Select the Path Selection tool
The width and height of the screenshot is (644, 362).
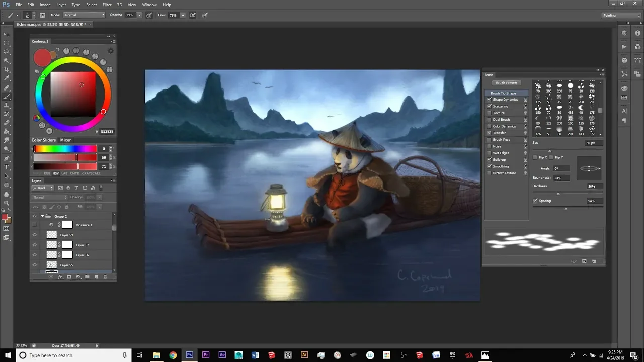point(7,175)
